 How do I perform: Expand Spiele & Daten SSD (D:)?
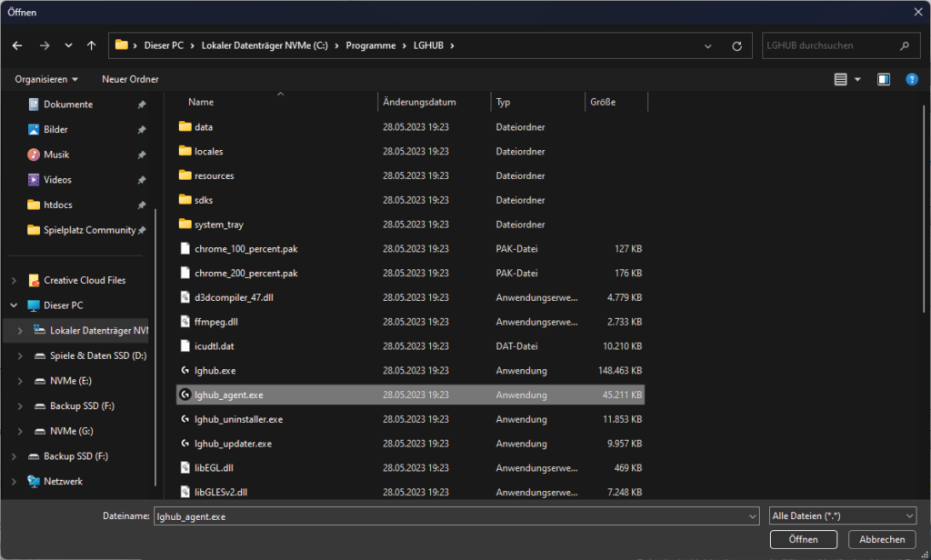[x=20, y=355]
